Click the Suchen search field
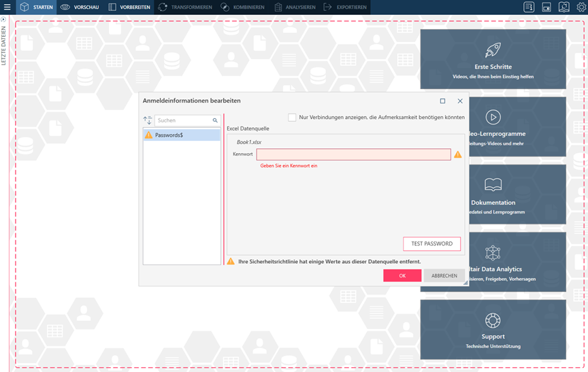This screenshot has height=372, width=588. click(182, 120)
